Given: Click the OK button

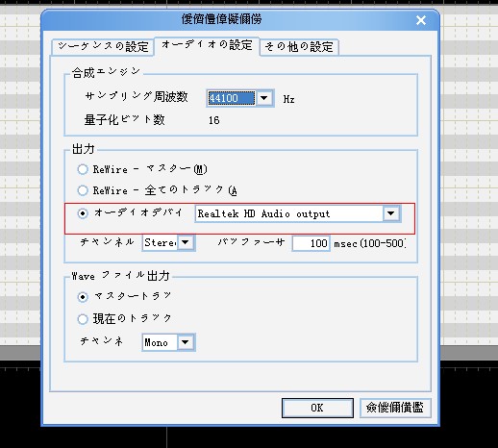Looking at the screenshot, I should click(317, 408).
